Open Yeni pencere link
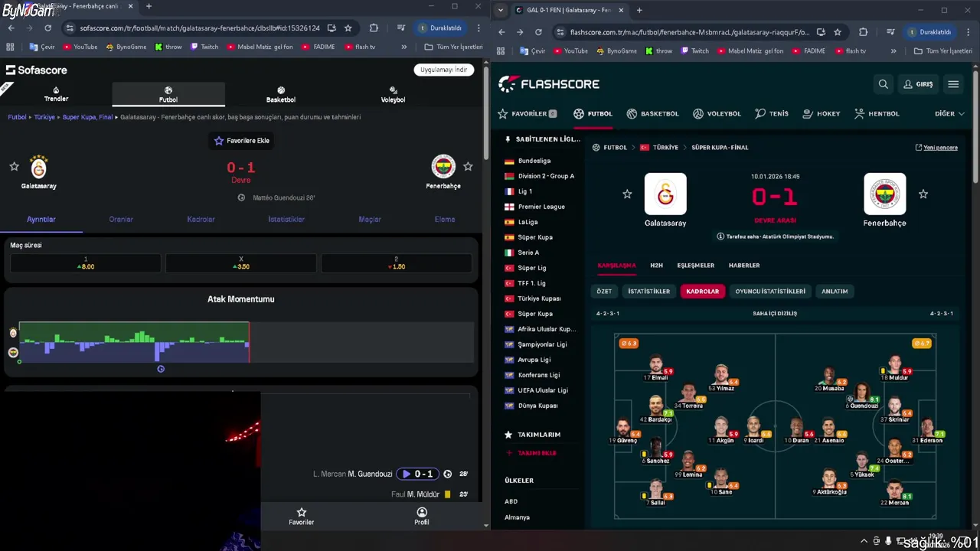 click(x=936, y=148)
